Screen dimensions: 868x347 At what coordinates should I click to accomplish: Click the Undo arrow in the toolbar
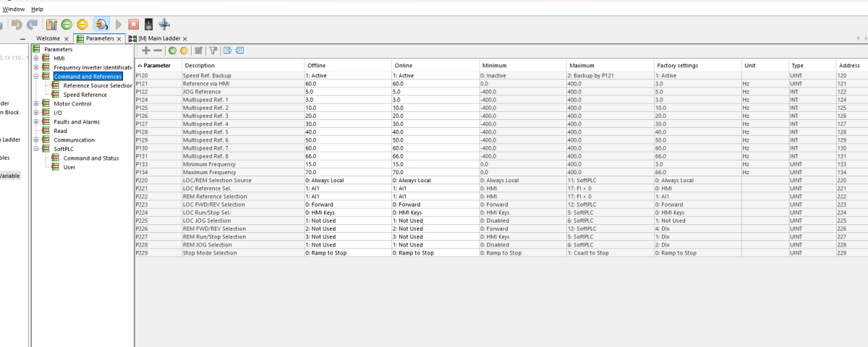pos(16,24)
